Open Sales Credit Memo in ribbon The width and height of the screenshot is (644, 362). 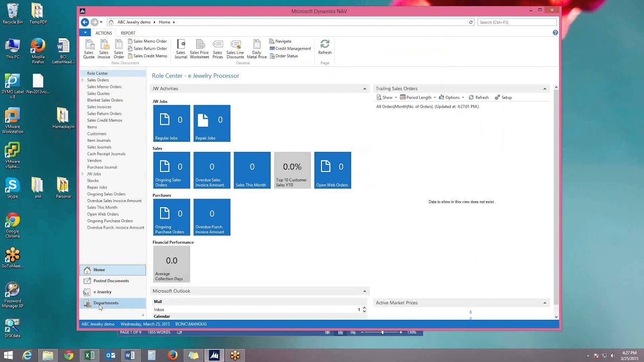(147, 56)
